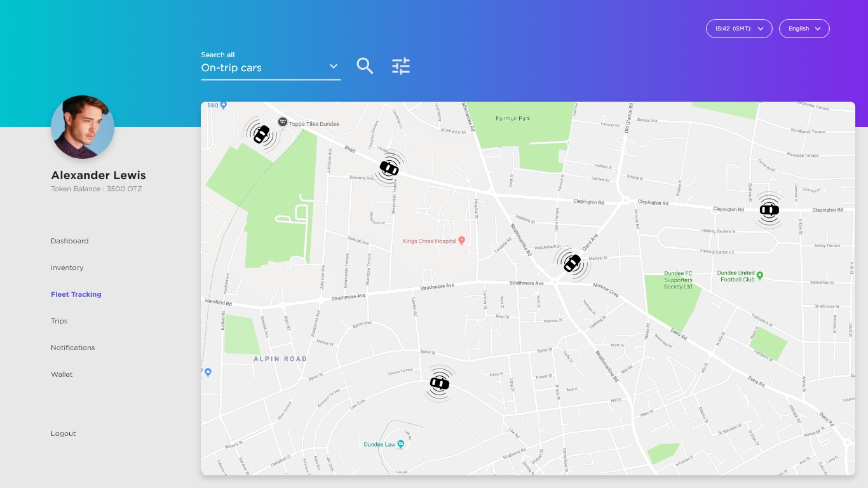868x488 pixels.
Task: Open the filter settings icon beside search
Action: coord(400,65)
